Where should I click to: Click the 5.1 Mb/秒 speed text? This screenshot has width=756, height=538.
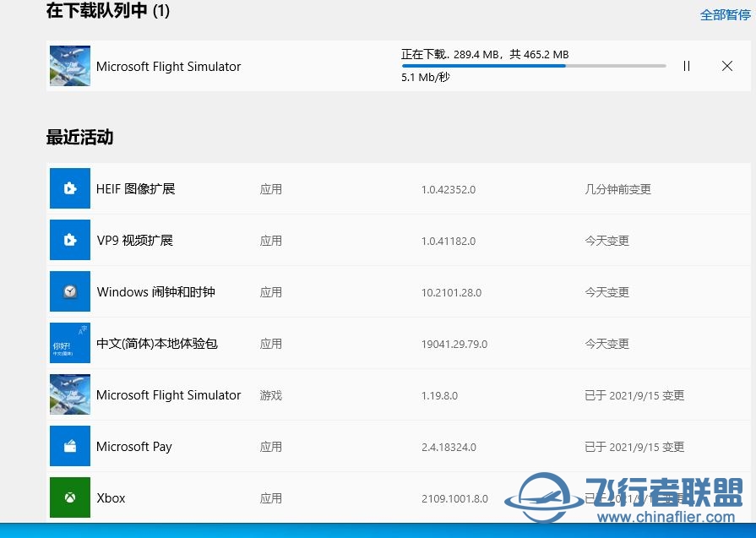pyautogui.click(x=425, y=78)
